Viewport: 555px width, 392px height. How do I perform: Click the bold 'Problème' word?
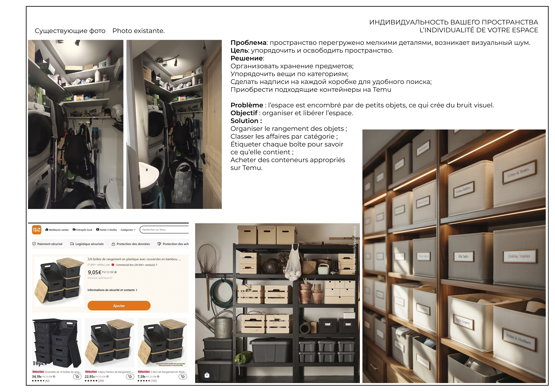coord(247,105)
